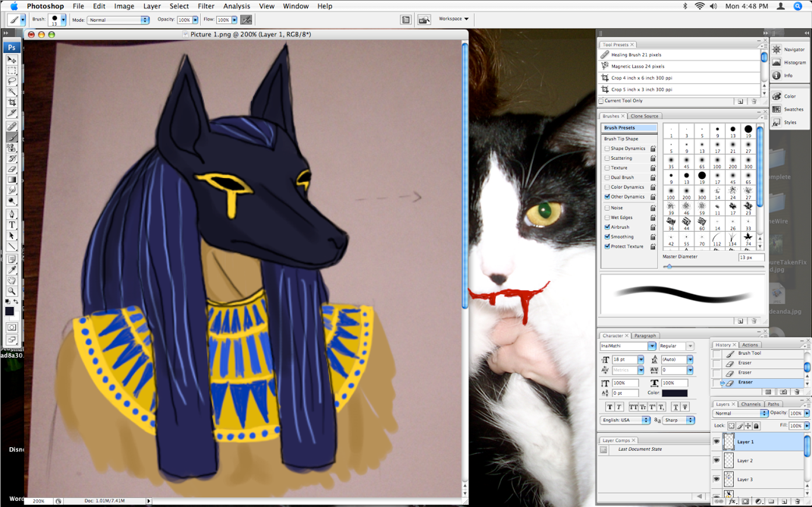Select the Brush Presets option

(x=629, y=128)
